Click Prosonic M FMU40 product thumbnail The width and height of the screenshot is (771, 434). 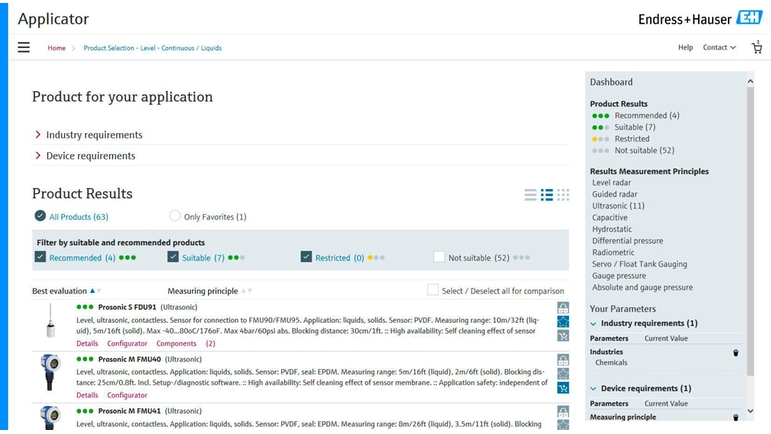50,372
